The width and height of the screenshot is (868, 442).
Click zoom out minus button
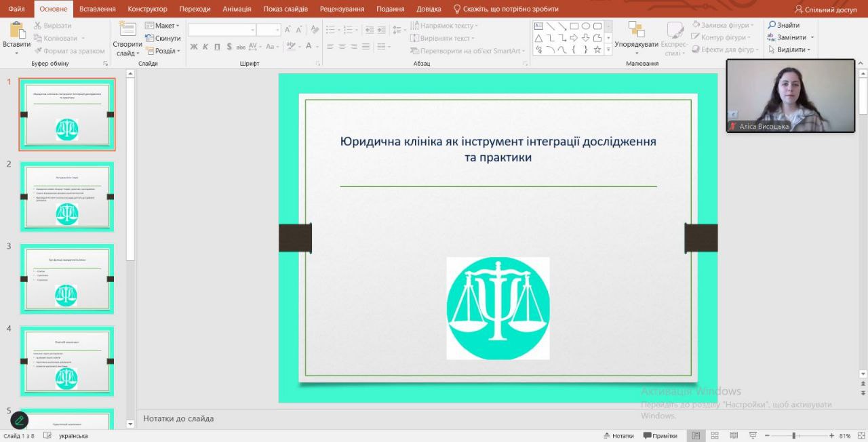(767, 435)
